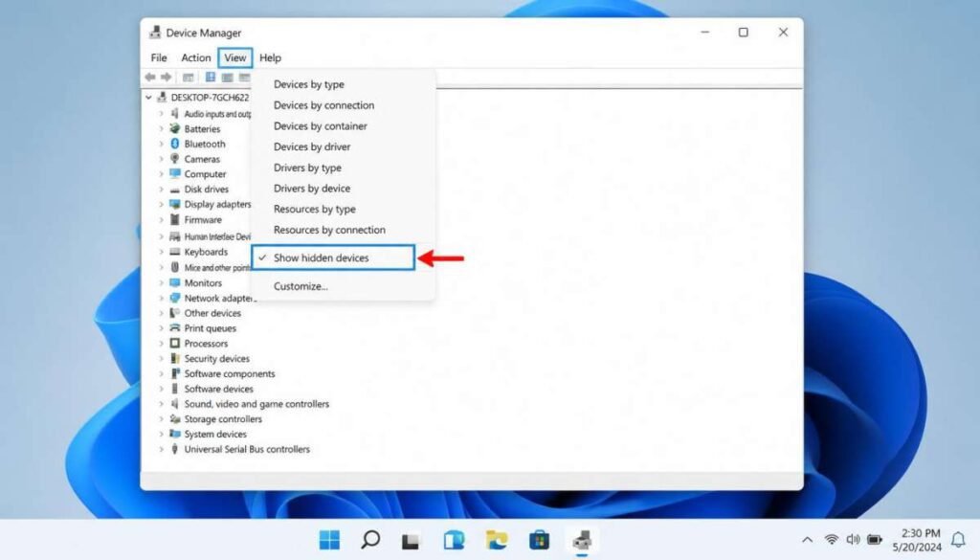Open the Action menu
Viewport: 980px width, 560px height.
tap(195, 57)
